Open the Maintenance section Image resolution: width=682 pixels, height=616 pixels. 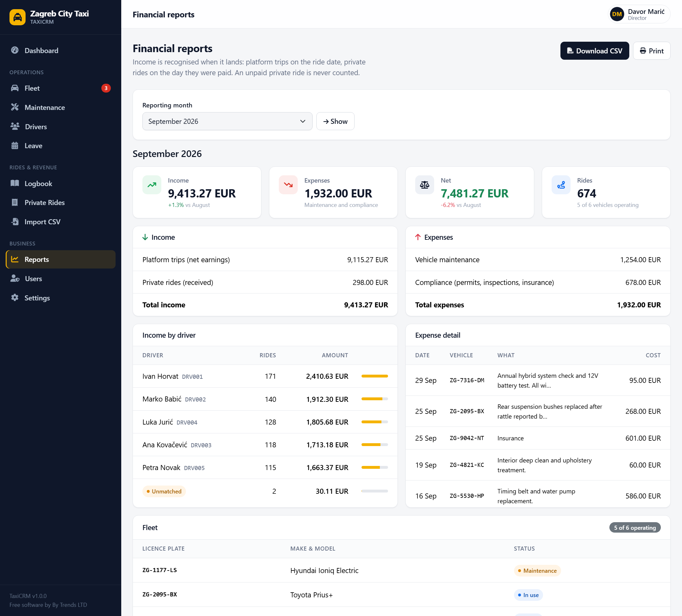click(61, 107)
